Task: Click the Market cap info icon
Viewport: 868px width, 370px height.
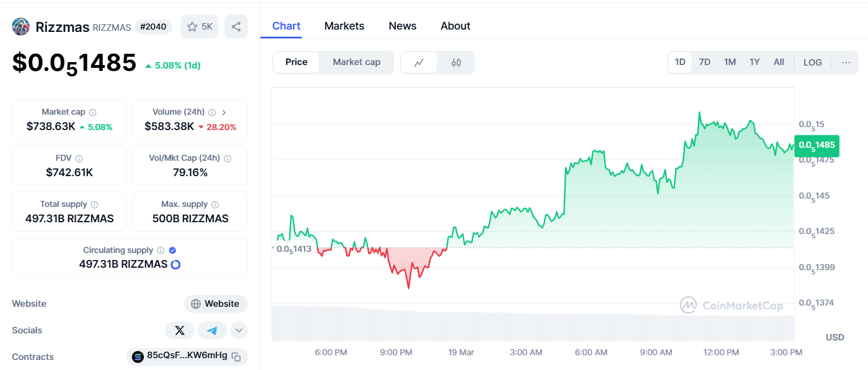Action: pos(93,112)
